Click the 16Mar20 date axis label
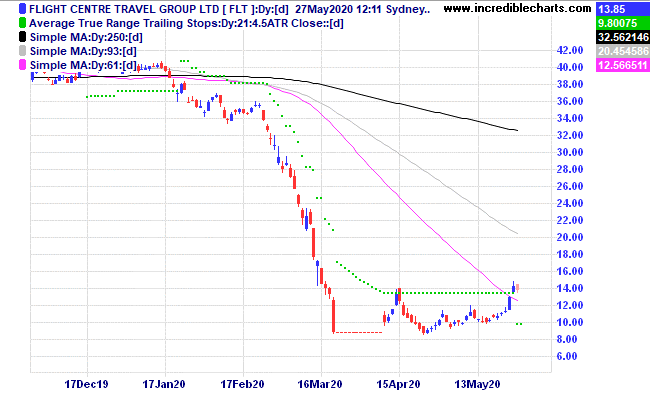The height and width of the screenshot is (395, 651). coord(320,384)
